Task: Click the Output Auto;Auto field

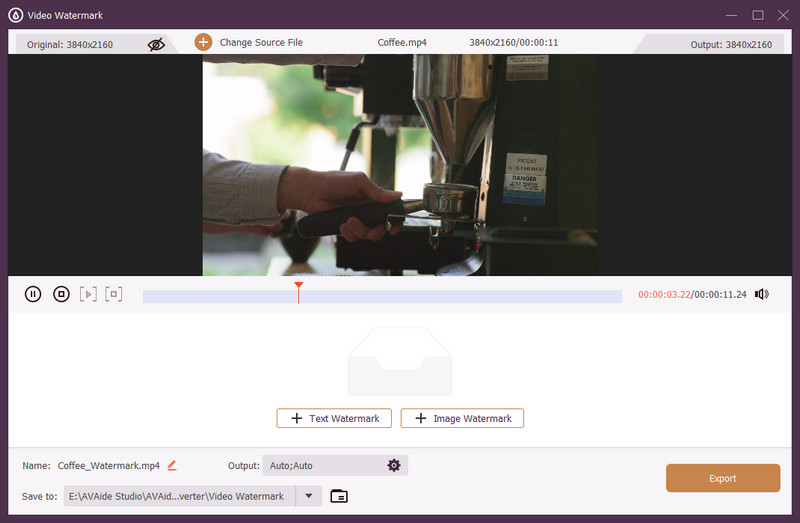Action: pos(320,465)
